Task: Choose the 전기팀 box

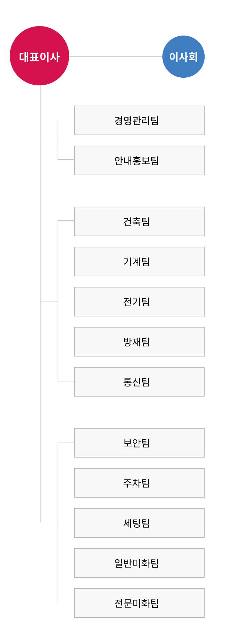Action: point(139,302)
